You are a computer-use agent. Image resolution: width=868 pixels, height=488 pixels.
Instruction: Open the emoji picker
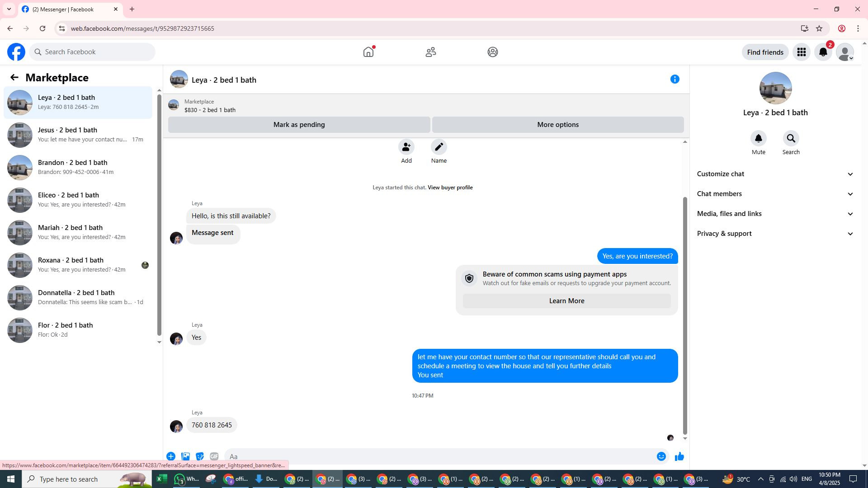click(661, 456)
